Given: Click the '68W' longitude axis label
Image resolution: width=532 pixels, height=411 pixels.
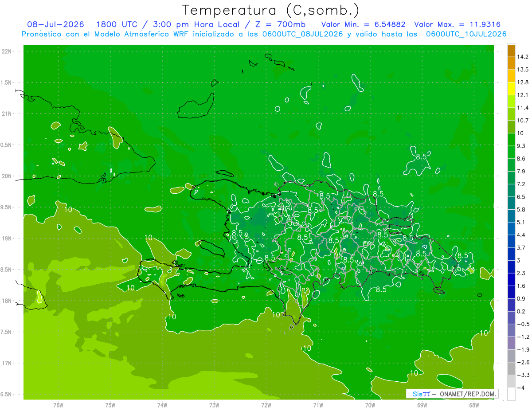Looking at the screenshot, I should click(x=474, y=405).
